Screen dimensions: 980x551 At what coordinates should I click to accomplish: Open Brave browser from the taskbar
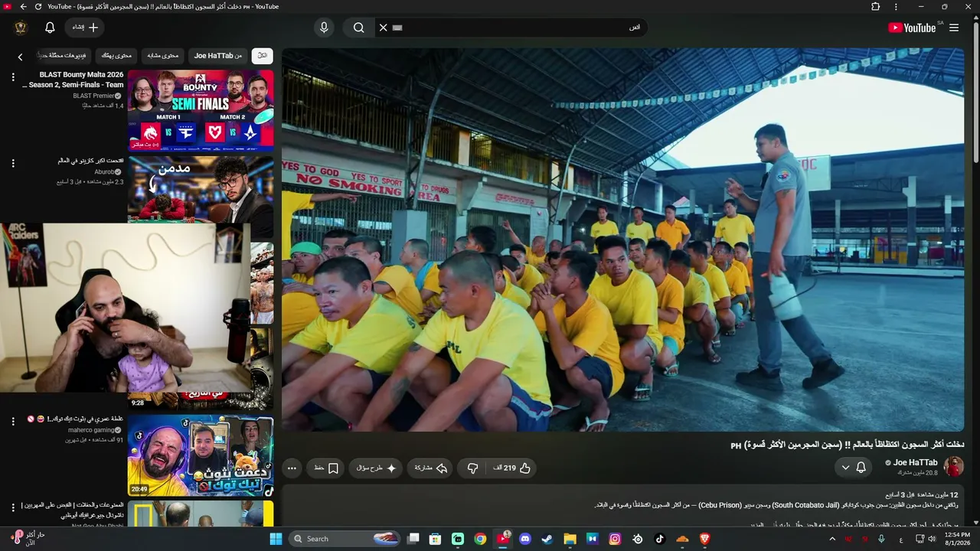tap(704, 539)
